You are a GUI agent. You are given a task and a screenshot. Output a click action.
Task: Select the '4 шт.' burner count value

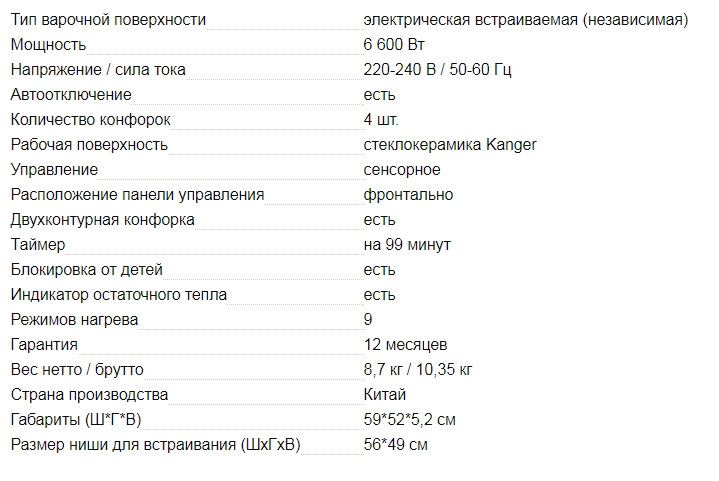click(x=382, y=119)
